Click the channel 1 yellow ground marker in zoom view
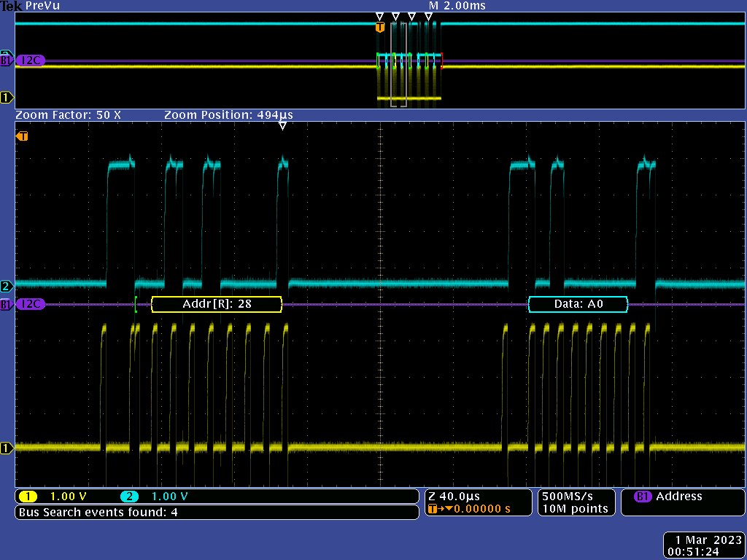Screen dimensions: 747x560 coord(6,448)
